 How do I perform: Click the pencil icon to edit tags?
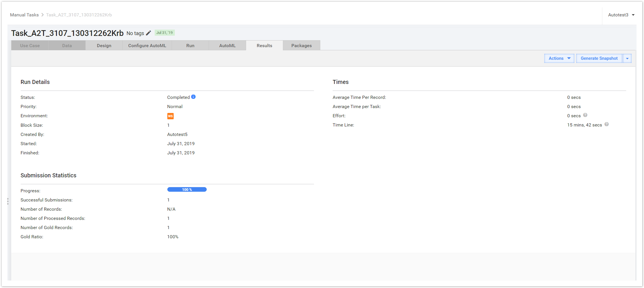148,33
